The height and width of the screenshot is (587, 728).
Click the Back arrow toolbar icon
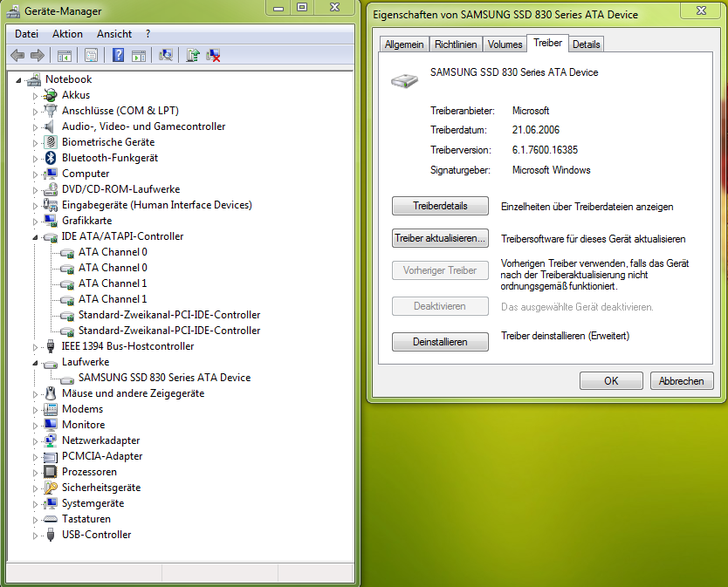17,56
